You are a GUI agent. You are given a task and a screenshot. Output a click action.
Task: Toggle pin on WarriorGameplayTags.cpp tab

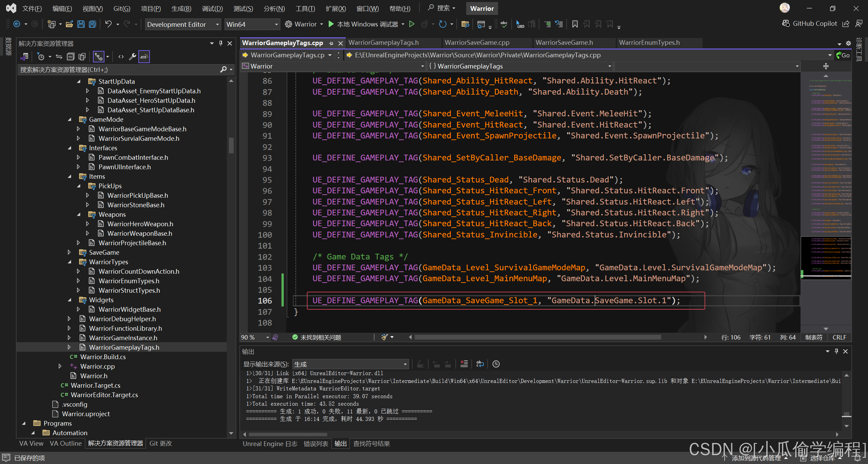(331, 43)
